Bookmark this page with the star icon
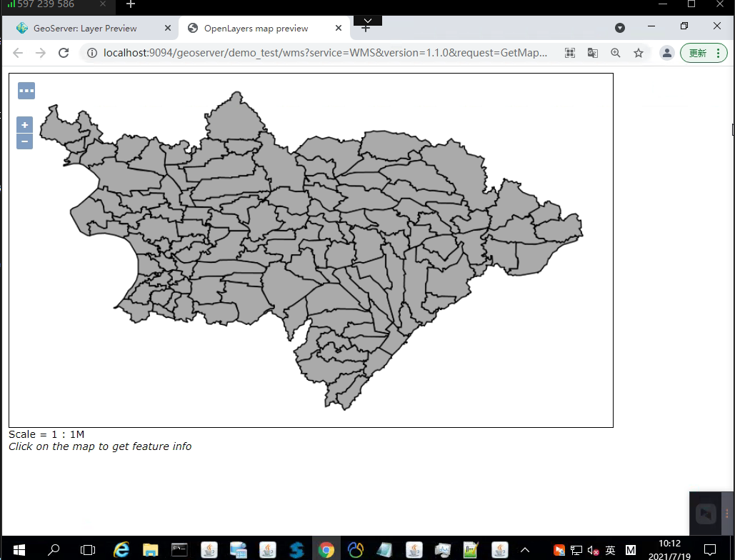The image size is (735, 560). tap(639, 53)
